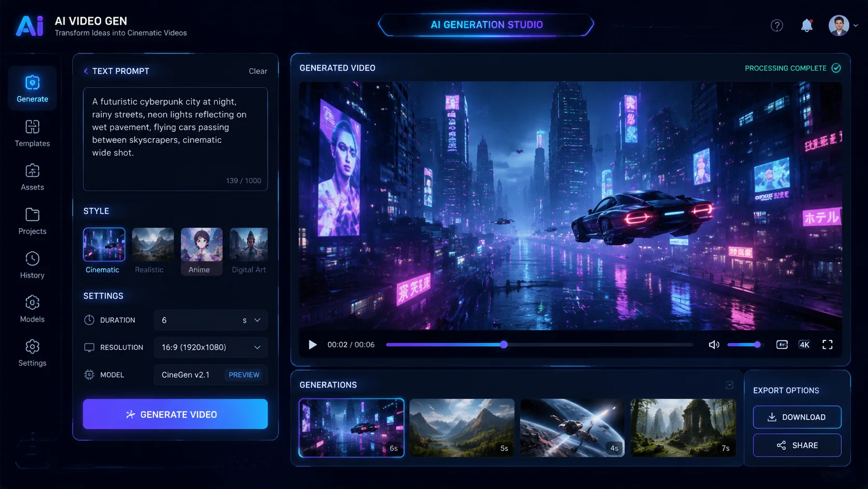The image size is (868, 489).
Task: Click the CineGen v2.1 model field
Action: pos(211,375)
